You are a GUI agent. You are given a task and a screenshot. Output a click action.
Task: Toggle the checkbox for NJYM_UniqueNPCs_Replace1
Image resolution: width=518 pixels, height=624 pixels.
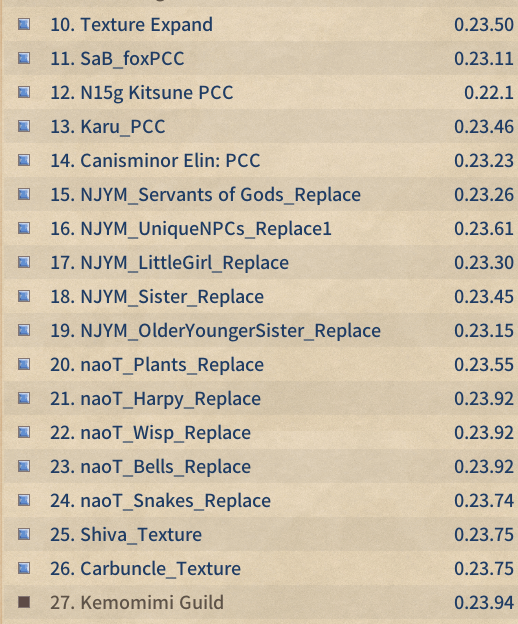[x=24, y=228]
